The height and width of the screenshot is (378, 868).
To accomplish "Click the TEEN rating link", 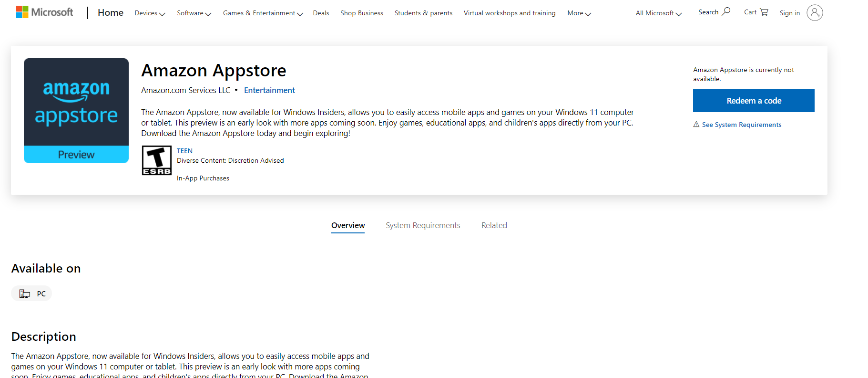I will (184, 151).
